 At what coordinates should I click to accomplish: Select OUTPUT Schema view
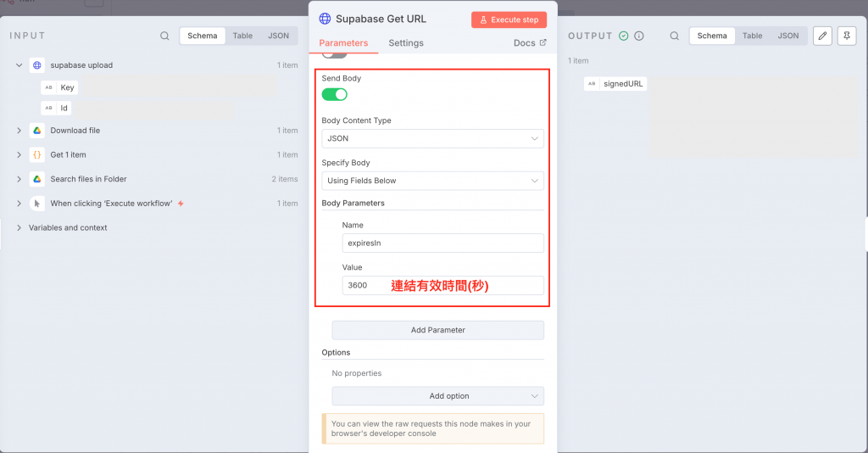point(712,36)
